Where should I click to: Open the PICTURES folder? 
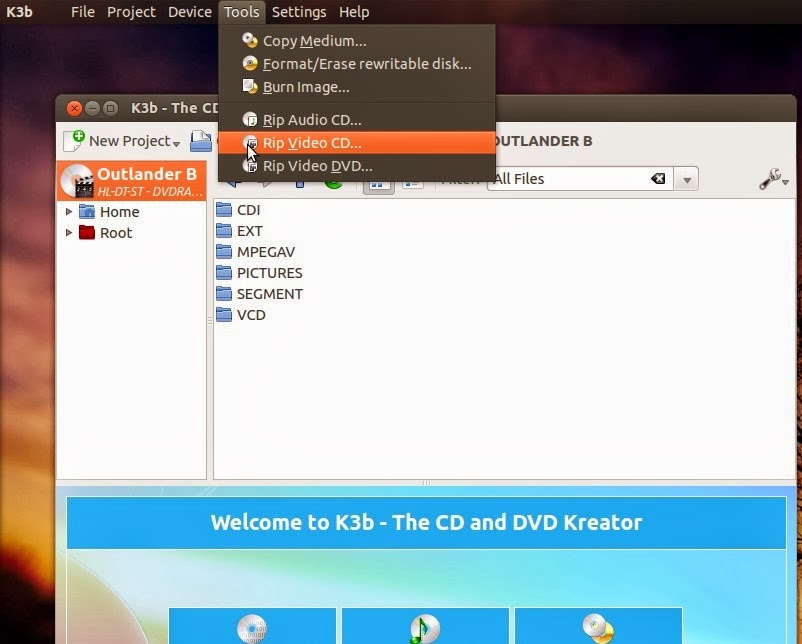(270, 273)
